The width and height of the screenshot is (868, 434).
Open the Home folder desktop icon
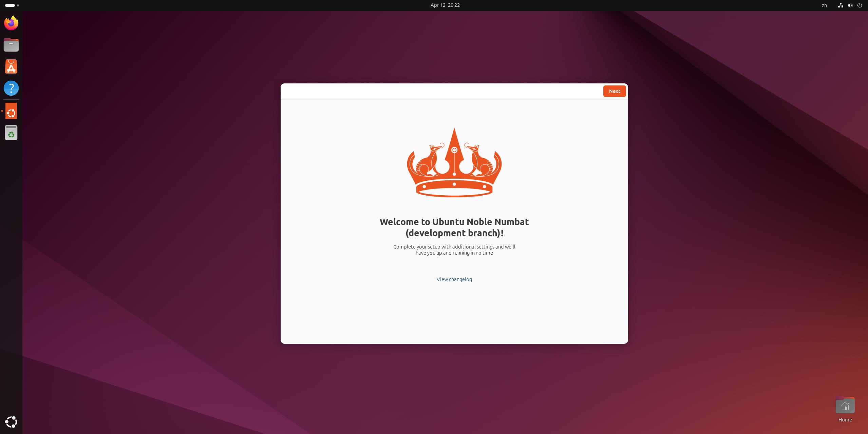click(x=845, y=406)
